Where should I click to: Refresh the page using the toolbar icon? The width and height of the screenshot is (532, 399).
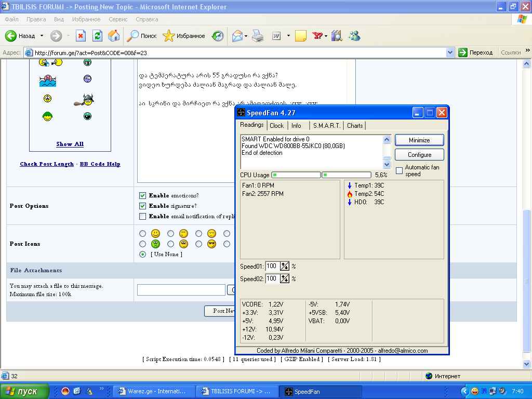click(x=97, y=36)
